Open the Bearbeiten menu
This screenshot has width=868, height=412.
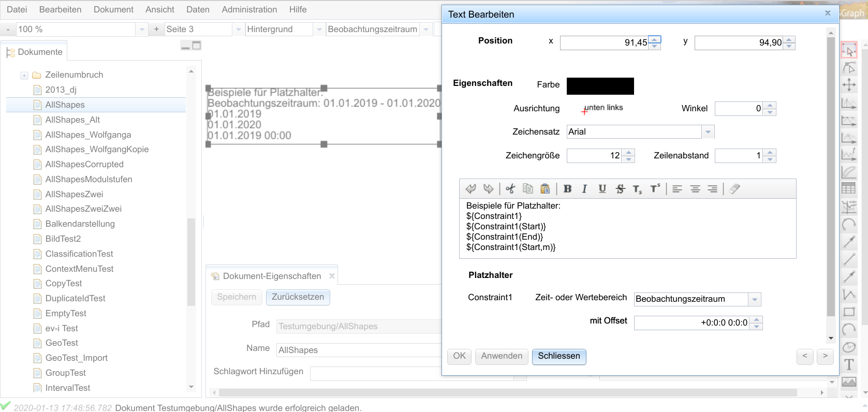click(60, 9)
